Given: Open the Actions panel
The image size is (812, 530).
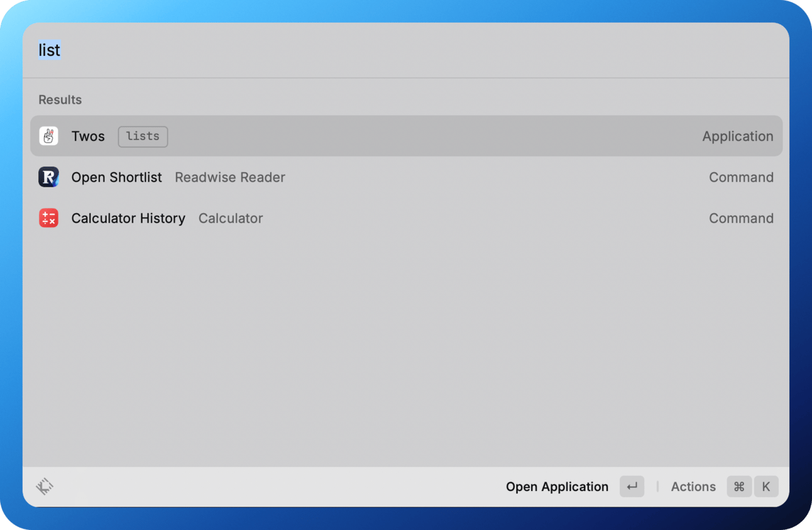Looking at the screenshot, I should click(693, 487).
